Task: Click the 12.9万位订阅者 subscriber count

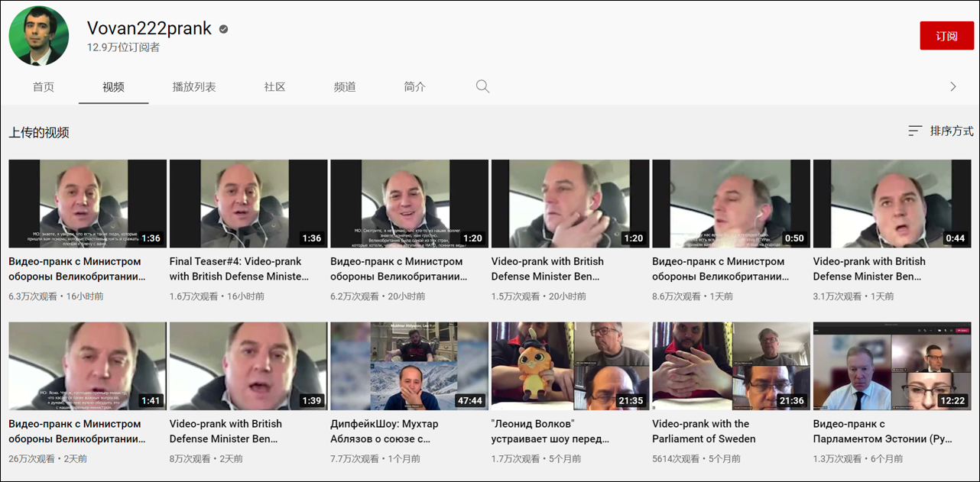Action: (124, 48)
